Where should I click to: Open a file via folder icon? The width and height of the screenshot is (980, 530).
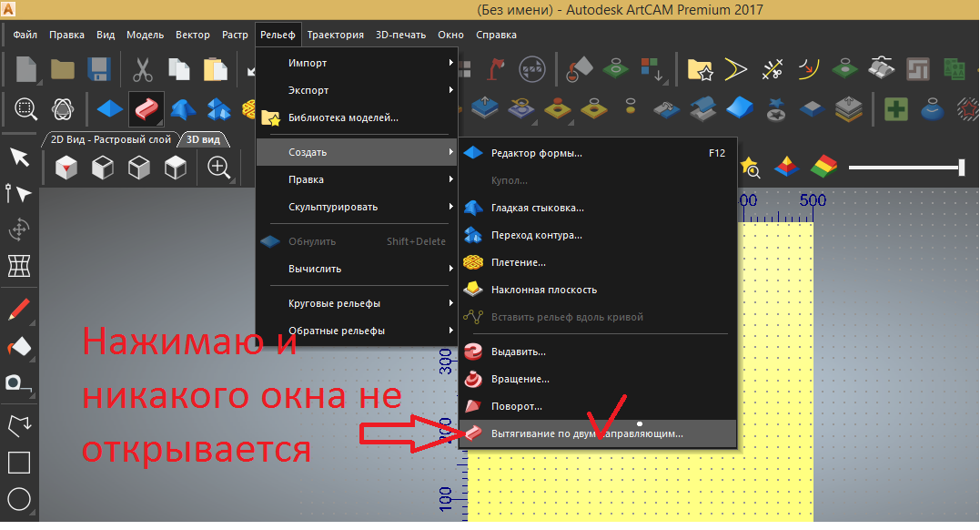pos(63,69)
